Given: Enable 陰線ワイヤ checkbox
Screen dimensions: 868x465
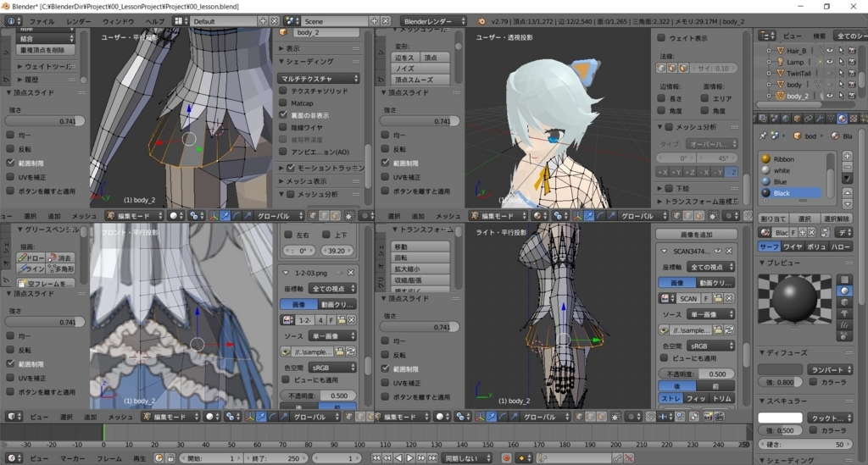Looking at the screenshot, I should (283, 127).
